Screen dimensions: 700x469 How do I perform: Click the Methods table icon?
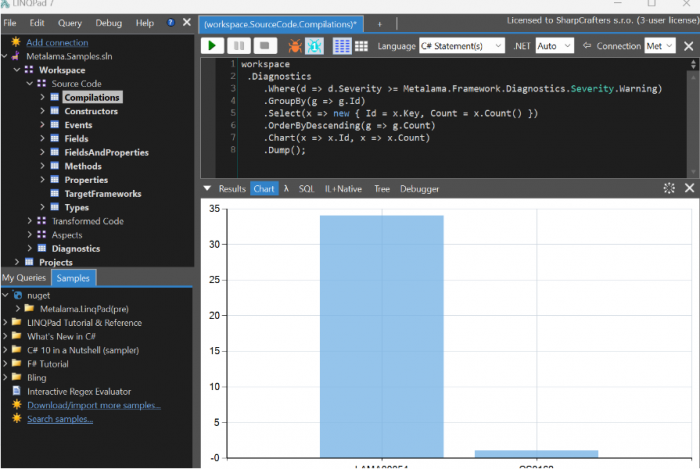[54, 166]
